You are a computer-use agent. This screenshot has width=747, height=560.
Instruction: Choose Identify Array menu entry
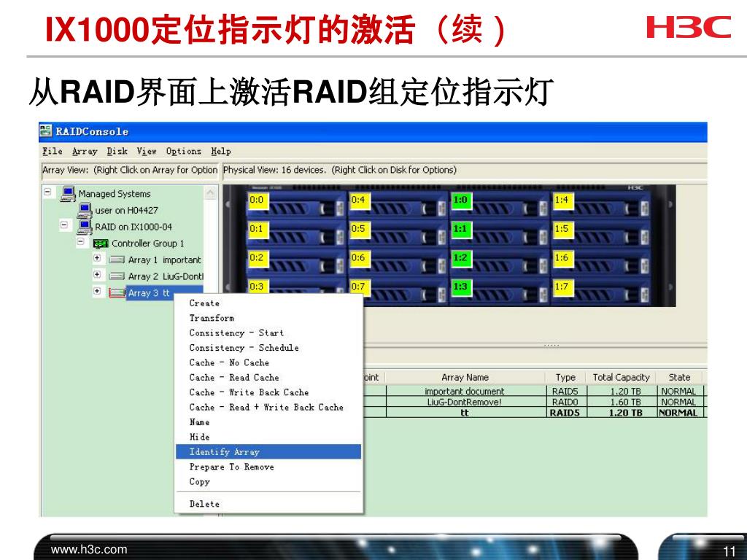pyautogui.click(x=268, y=451)
